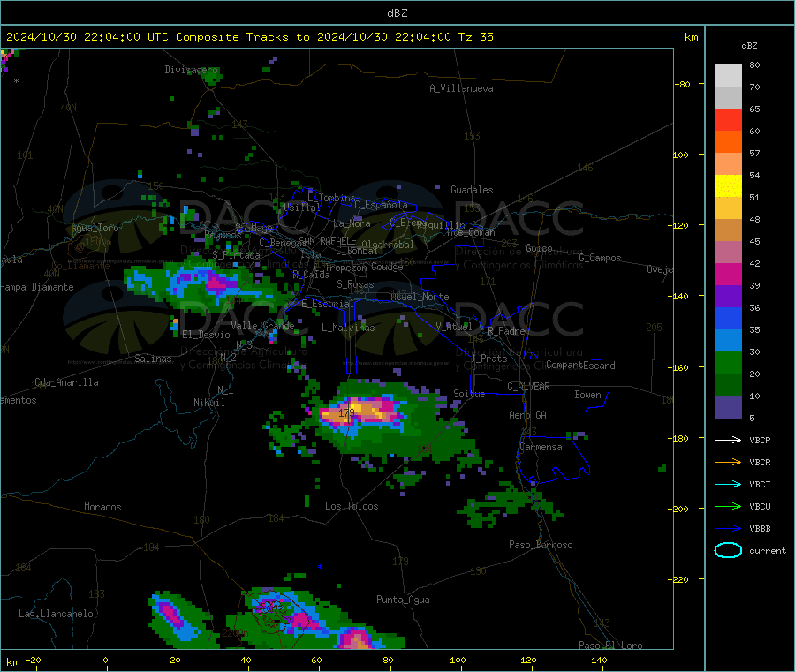Click the 'Carmensa' map label
The width and height of the screenshot is (795, 672).
click(541, 447)
